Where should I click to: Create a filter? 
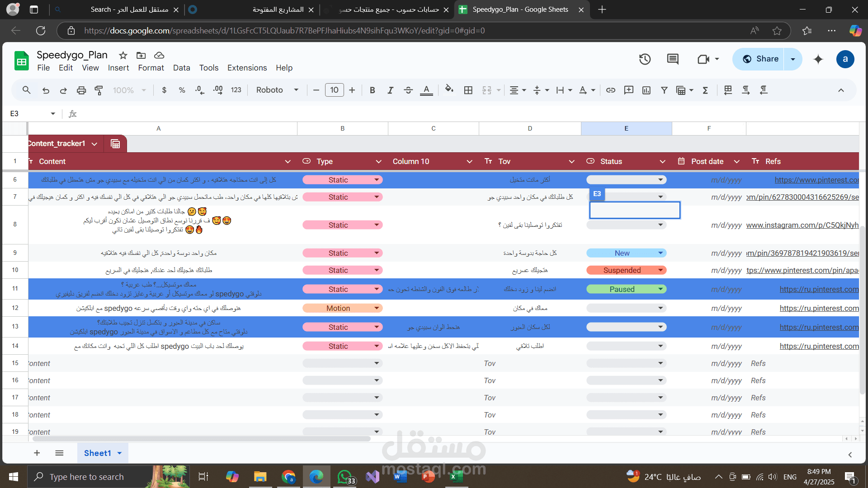click(664, 90)
